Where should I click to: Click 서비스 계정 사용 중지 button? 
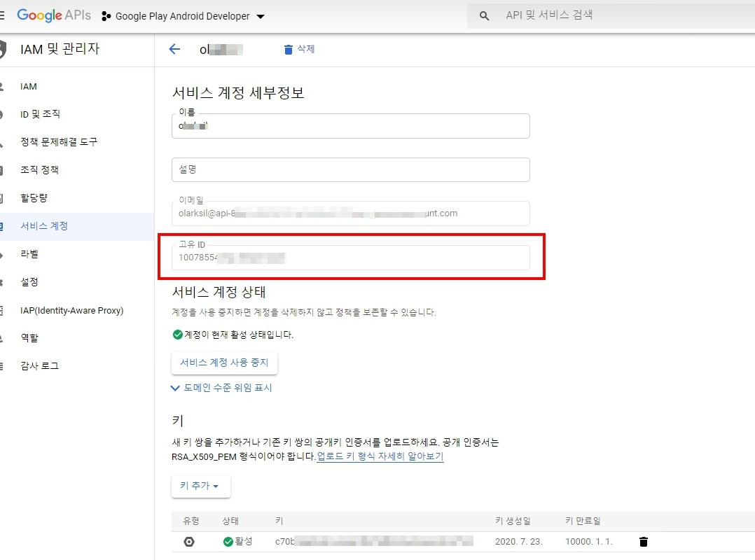point(224,363)
